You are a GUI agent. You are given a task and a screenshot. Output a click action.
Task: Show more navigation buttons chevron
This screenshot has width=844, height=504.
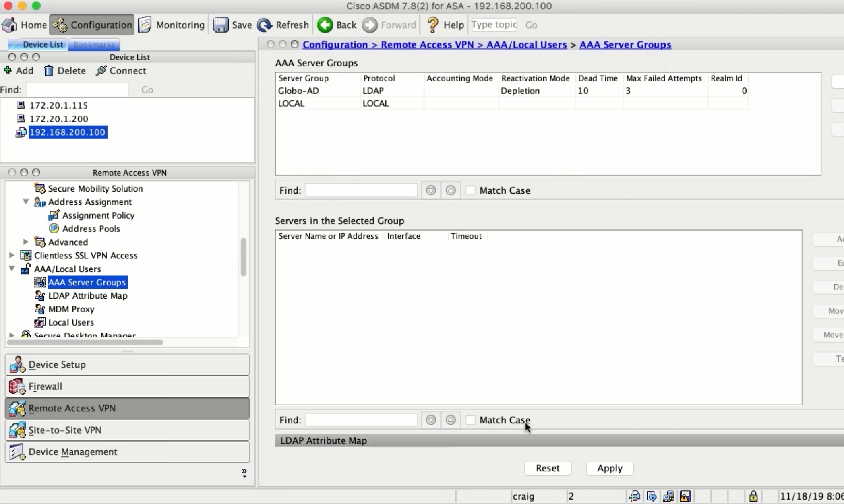[x=244, y=473]
